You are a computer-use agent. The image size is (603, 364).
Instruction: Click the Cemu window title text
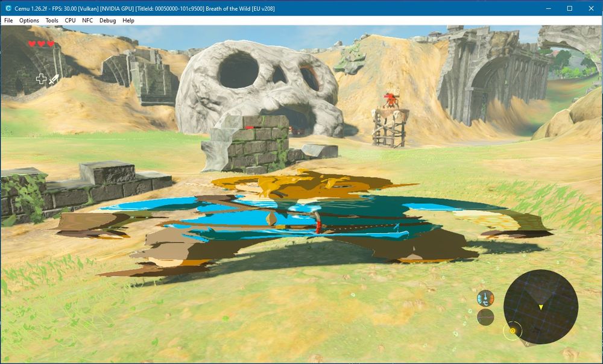(x=145, y=8)
